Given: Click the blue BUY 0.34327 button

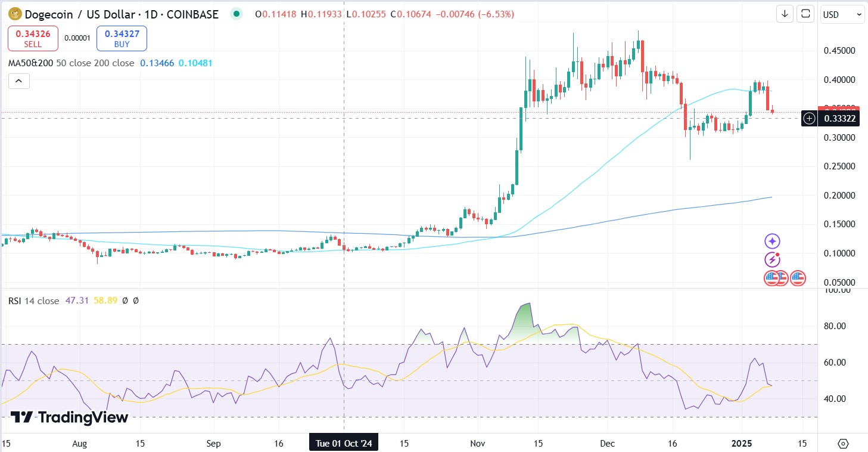Looking at the screenshot, I should click(x=122, y=38).
